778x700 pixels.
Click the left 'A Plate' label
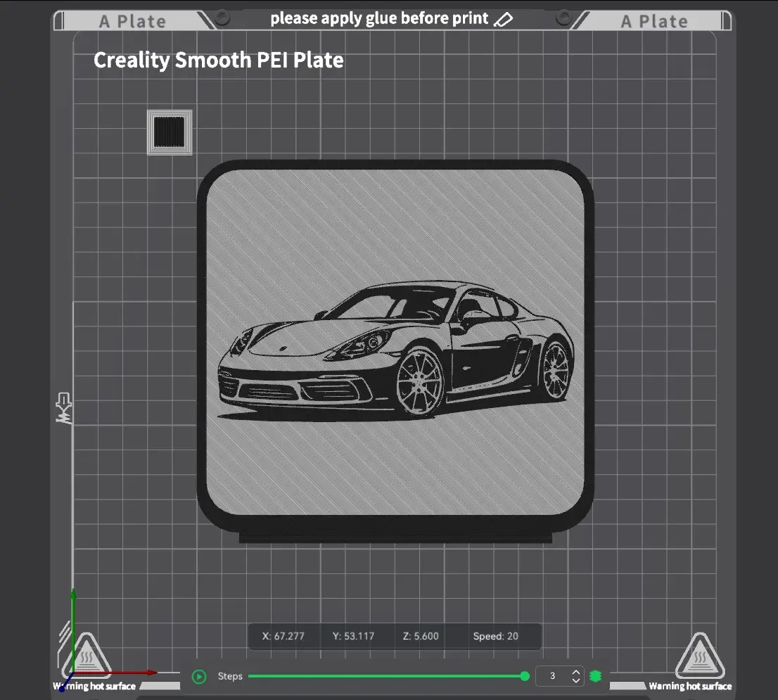point(132,21)
